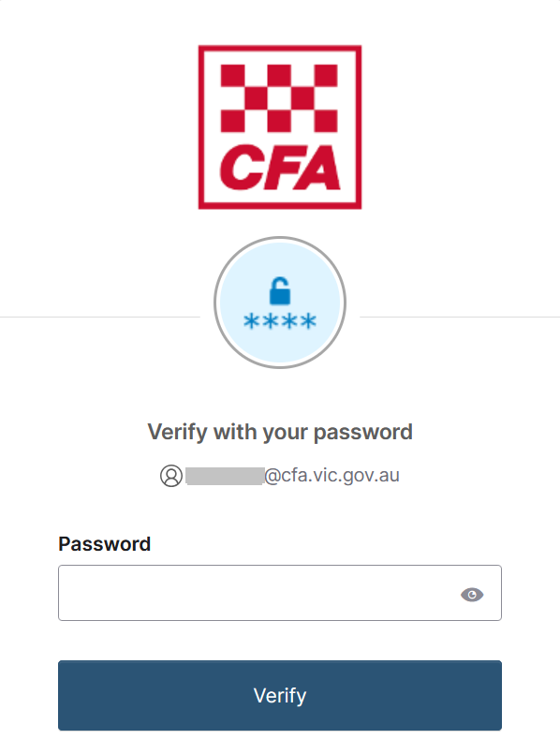The height and width of the screenshot is (739, 560).
Task: Click the grey ring around the padlock badge
Action: [280, 239]
